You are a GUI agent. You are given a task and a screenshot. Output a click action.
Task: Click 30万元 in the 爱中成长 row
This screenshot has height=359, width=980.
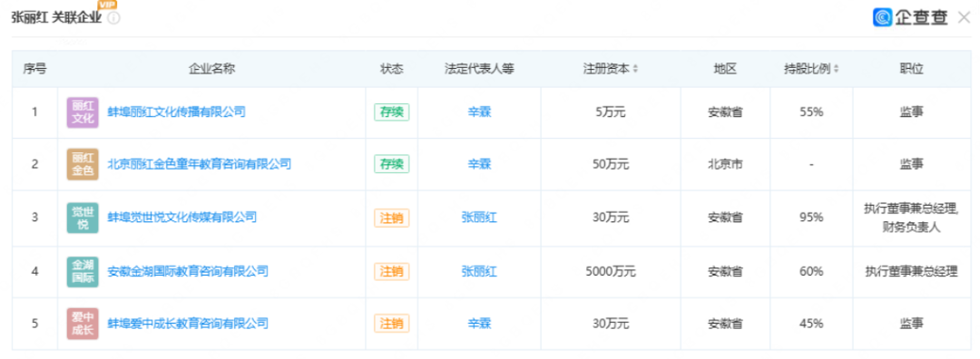pos(611,324)
